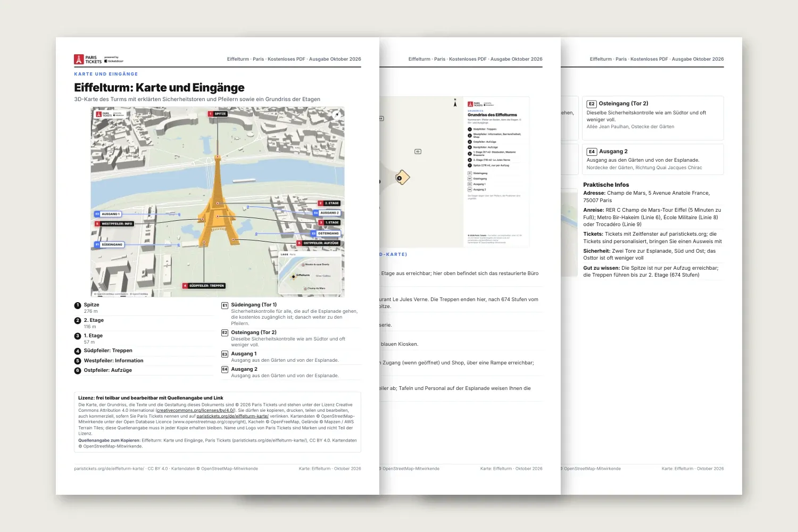The image size is (798, 532).
Task: Click third page footer 'Karte: Eiffelturm · Oktober 2026'
Action: (x=693, y=469)
